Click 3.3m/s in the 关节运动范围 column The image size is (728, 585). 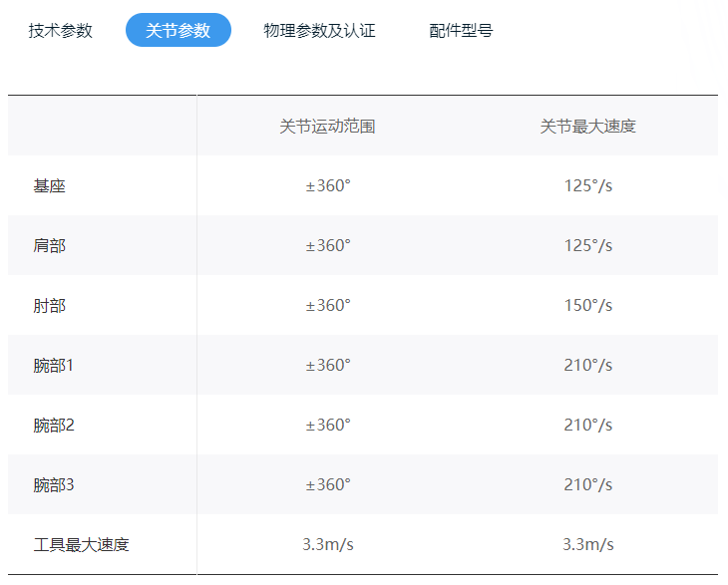328,545
